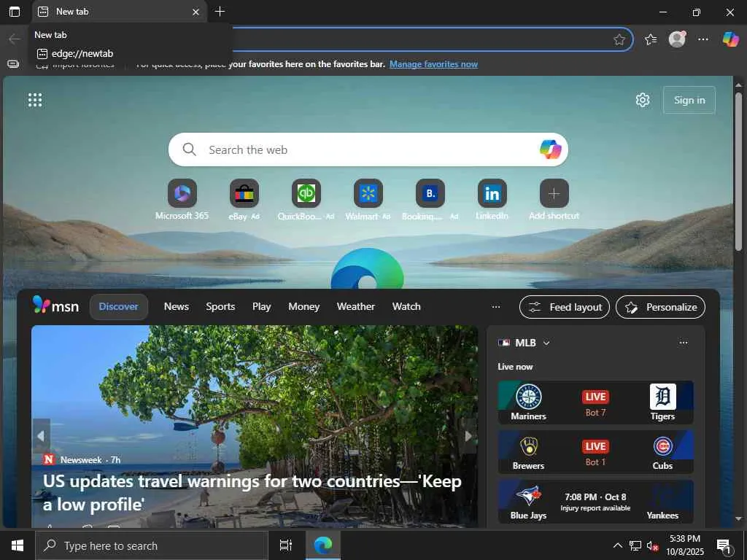The width and height of the screenshot is (747, 560).
Task: Open the MLB card more options
Action: [683, 343]
